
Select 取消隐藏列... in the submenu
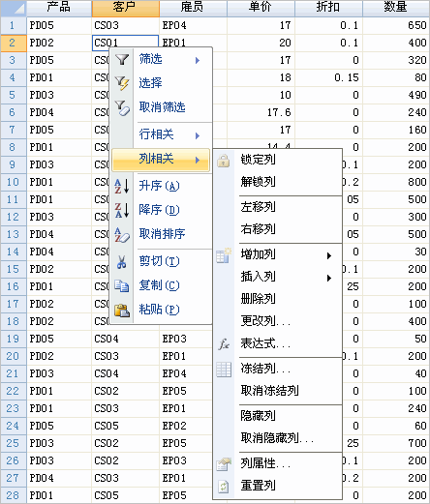point(278,438)
